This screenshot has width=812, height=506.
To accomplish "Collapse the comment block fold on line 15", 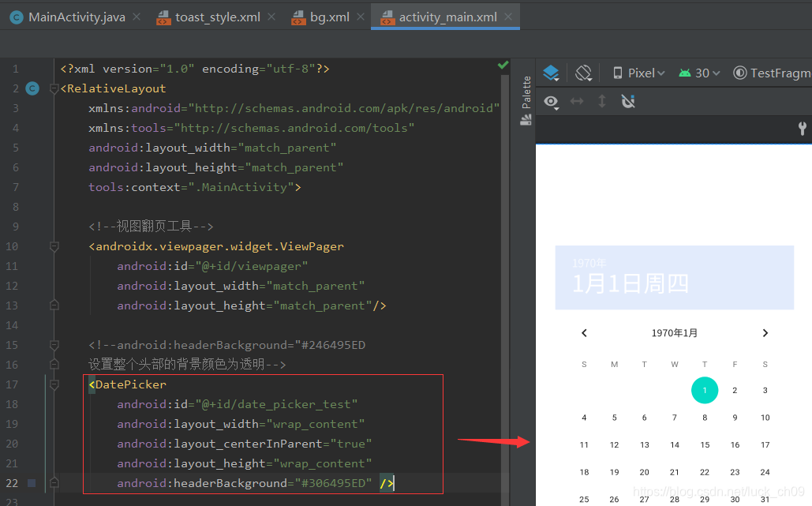I will tap(54, 345).
